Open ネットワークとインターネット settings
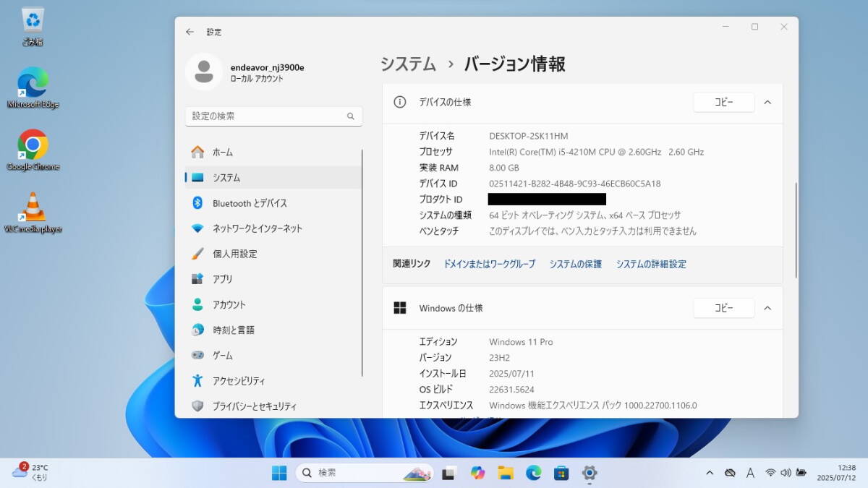This screenshot has width=868, height=488. point(273,228)
